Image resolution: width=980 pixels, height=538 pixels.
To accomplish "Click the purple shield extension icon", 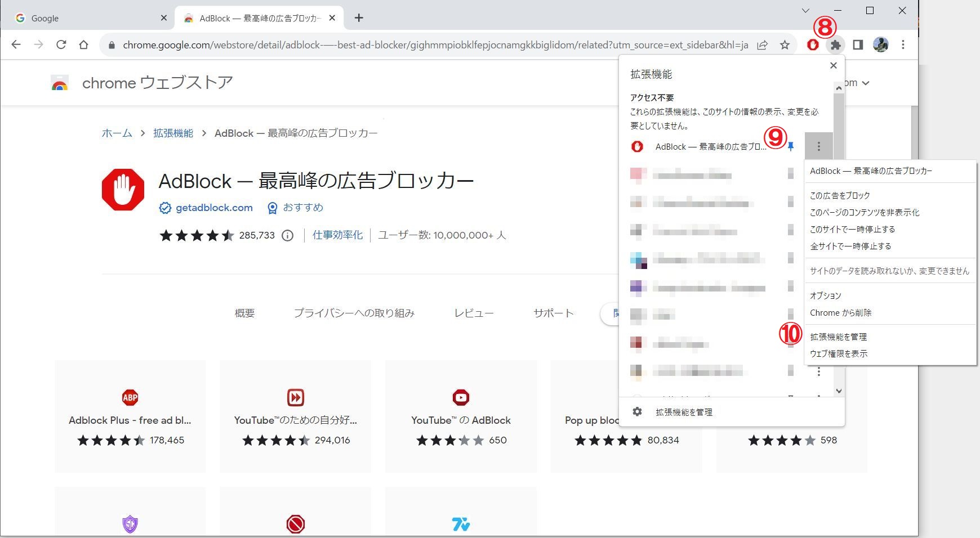I will click(x=130, y=524).
